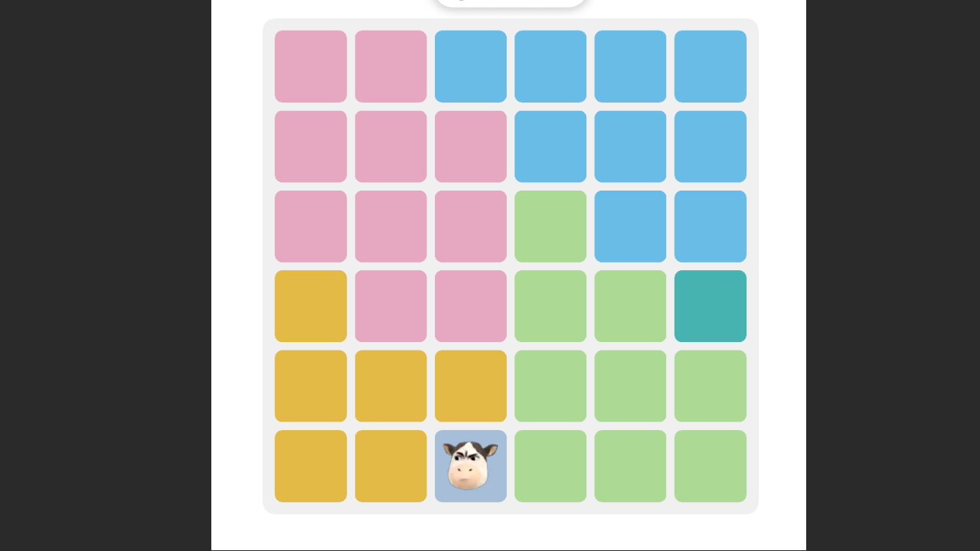This screenshot has height=551, width=980.
Task: Click the green cell directly below the teal cell
Action: click(x=710, y=386)
